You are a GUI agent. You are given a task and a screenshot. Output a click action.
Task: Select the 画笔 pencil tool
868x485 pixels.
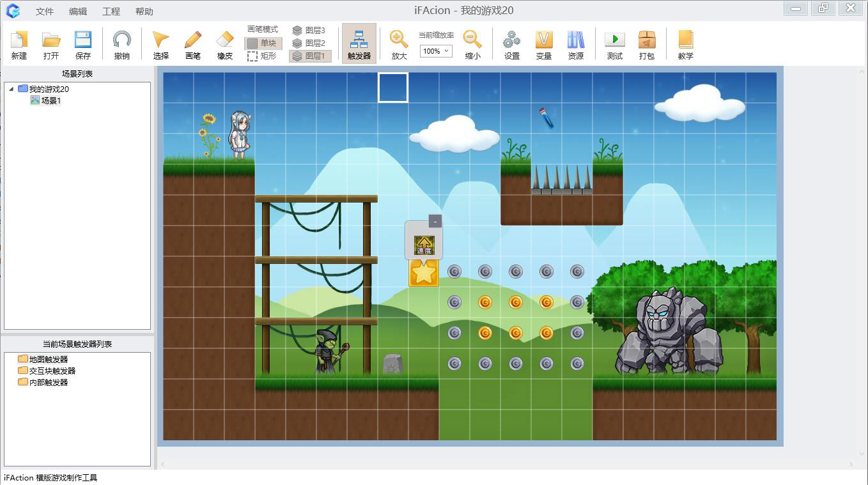193,44
